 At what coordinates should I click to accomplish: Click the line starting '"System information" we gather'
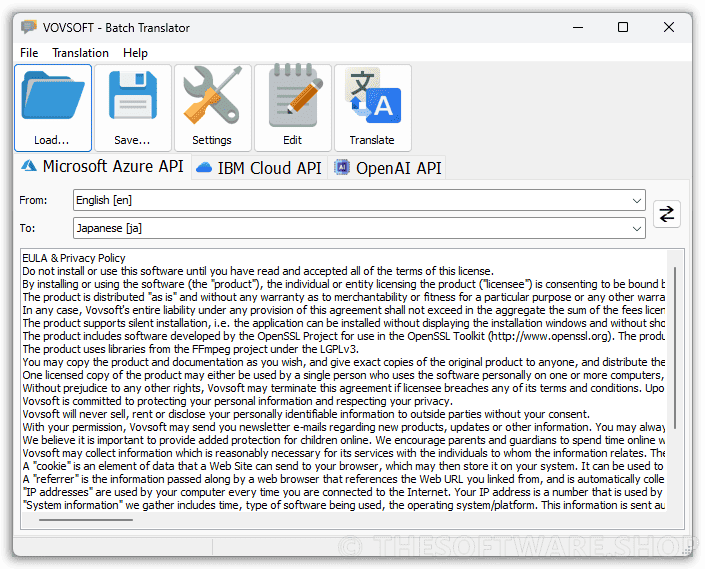[344, 505]
